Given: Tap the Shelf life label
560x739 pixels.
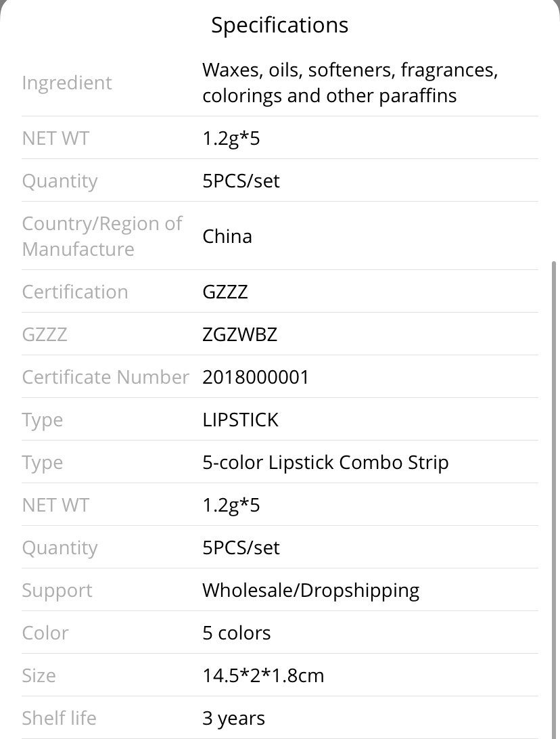Looking at the screenshot, I should pyautogui.click(x=60, y=718).
